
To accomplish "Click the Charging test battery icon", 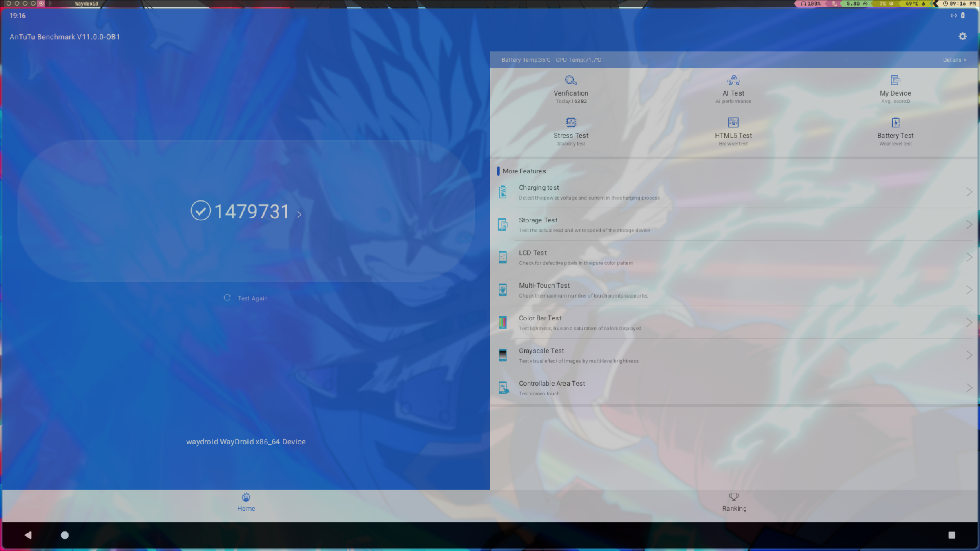I will pyautogui.click(x=503, y=192).
